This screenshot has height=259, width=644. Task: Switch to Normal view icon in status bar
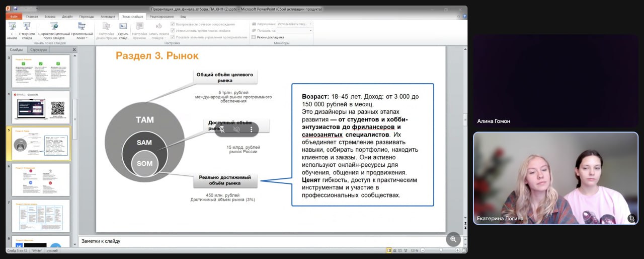pos(389,250)
